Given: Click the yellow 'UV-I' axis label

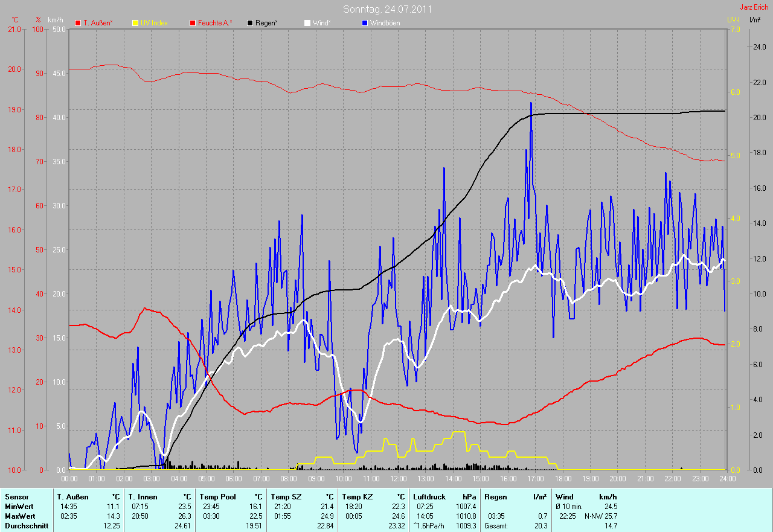Looking at the screenshot, I should pyautogui.click(x=734, y=20).
